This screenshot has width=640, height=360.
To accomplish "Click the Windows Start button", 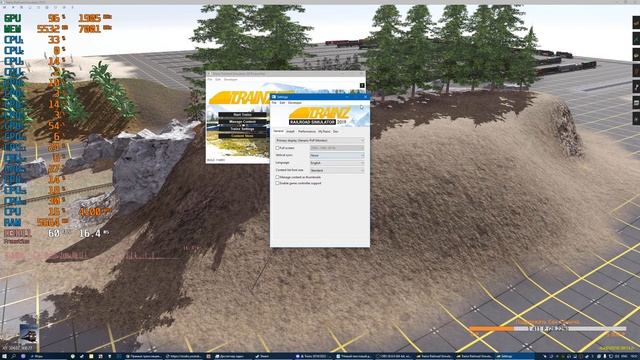I will click(x=4, y=356).
